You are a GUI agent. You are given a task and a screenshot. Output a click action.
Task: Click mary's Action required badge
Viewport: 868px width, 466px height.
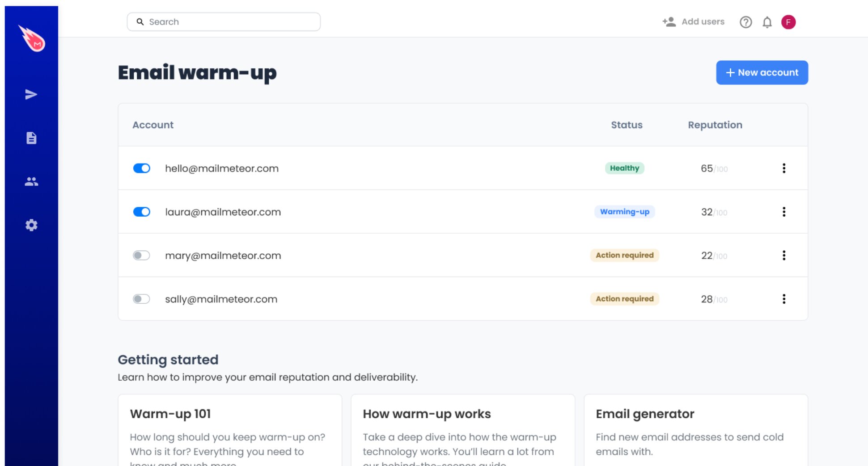pos(625,256)
